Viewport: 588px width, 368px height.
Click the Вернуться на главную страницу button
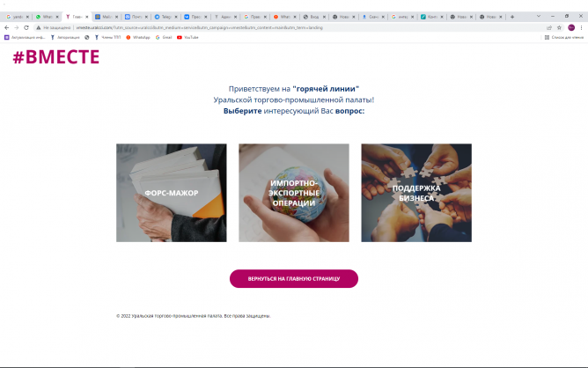point(294,279)
